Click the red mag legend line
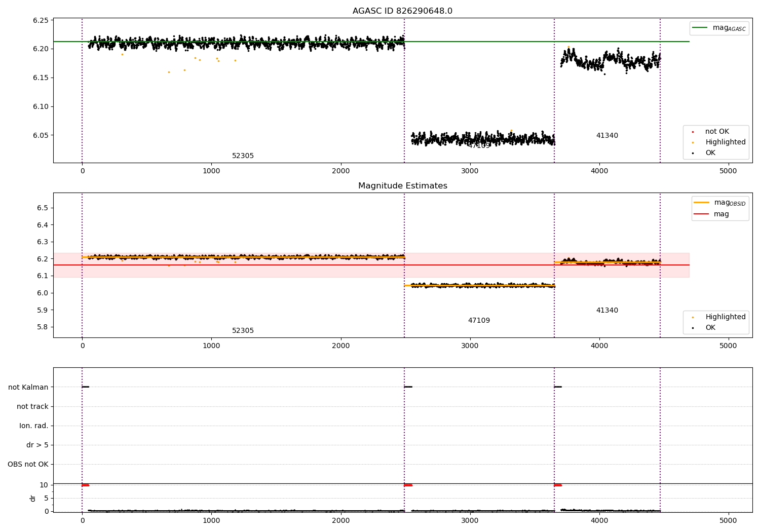The image size is (760, 532). click(x=702, y=214)
